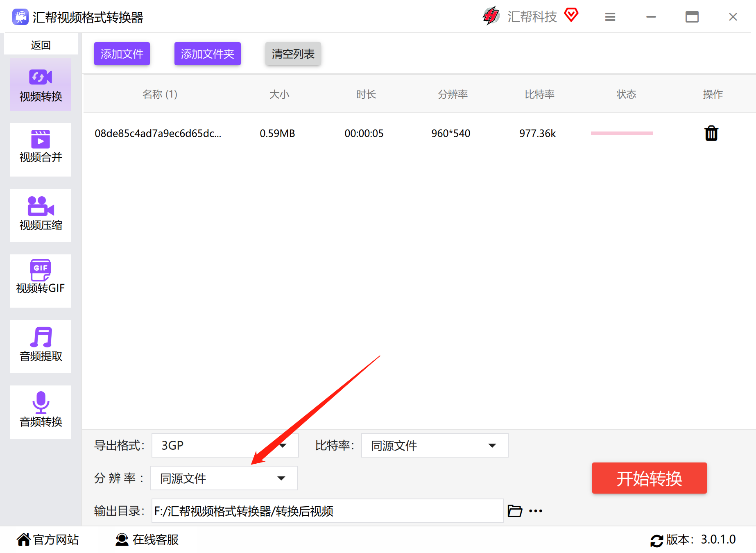Click the 分辨率 column header

coord(453,94)
